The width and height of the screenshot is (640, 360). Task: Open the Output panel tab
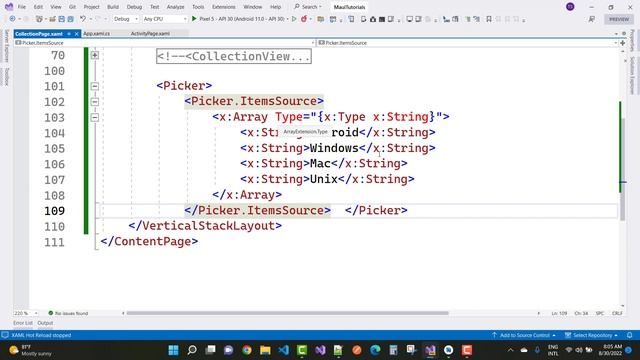click(x=45, y=323)
